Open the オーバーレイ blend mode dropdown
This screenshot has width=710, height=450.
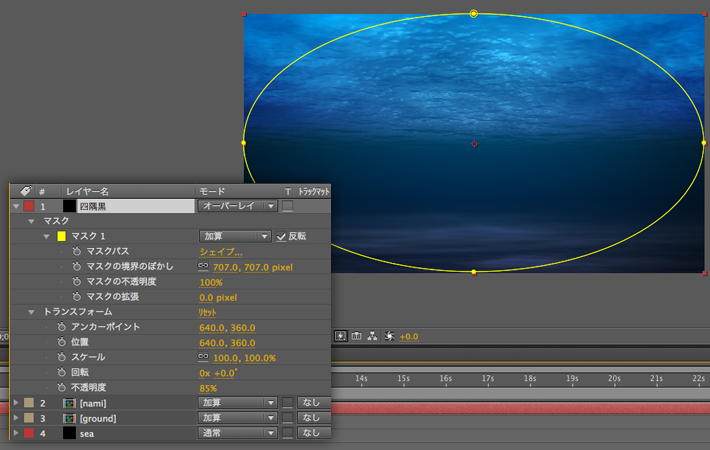tap(235, 206)
